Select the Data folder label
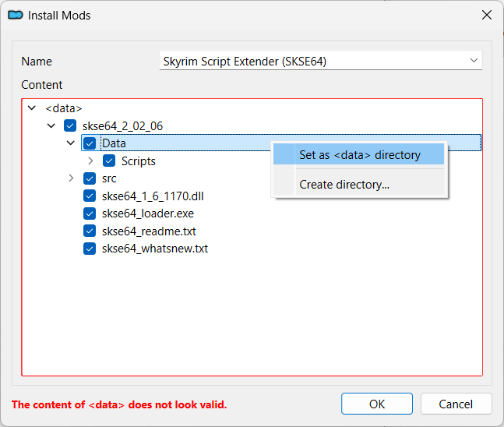This screenshot has width=504, height=427. point(114,143)
